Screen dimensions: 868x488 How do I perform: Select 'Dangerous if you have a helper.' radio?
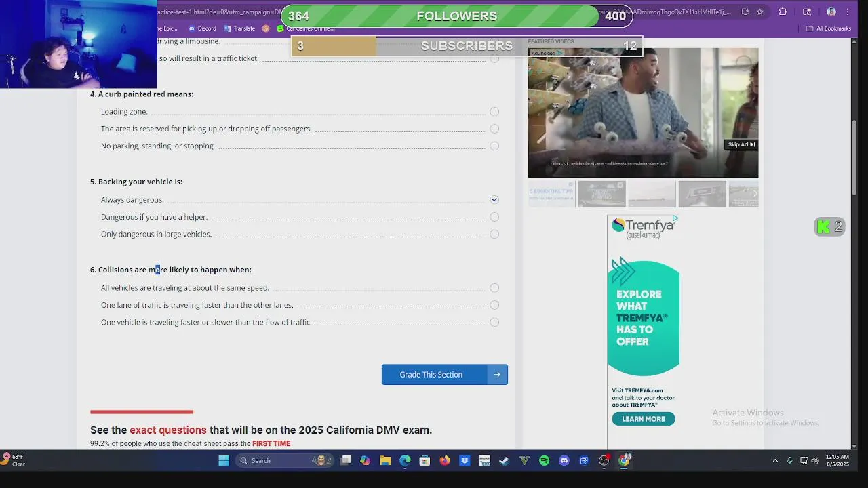(x=494, y=217)
